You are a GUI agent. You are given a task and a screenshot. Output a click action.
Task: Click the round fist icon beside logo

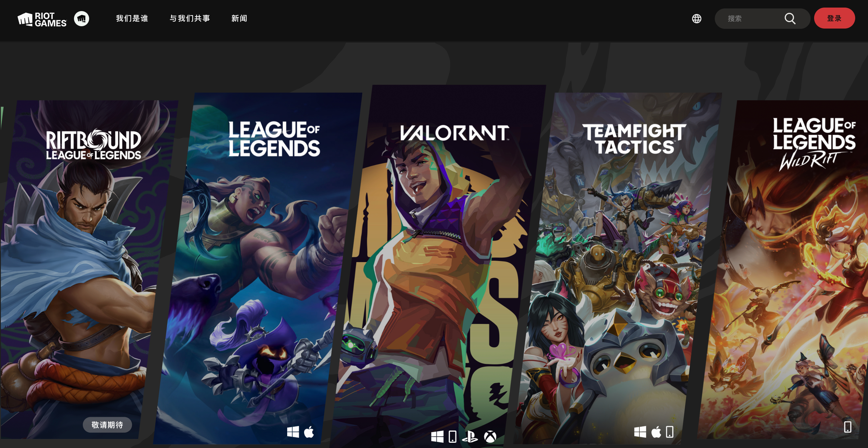click(x=81, y=19)
